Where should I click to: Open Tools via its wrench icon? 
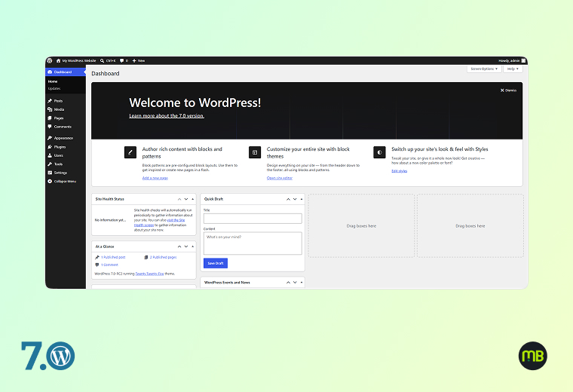tap(50, 164)
